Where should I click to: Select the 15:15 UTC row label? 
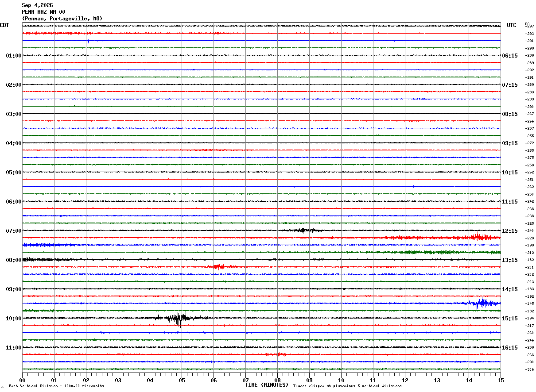(x=509, y=319)
